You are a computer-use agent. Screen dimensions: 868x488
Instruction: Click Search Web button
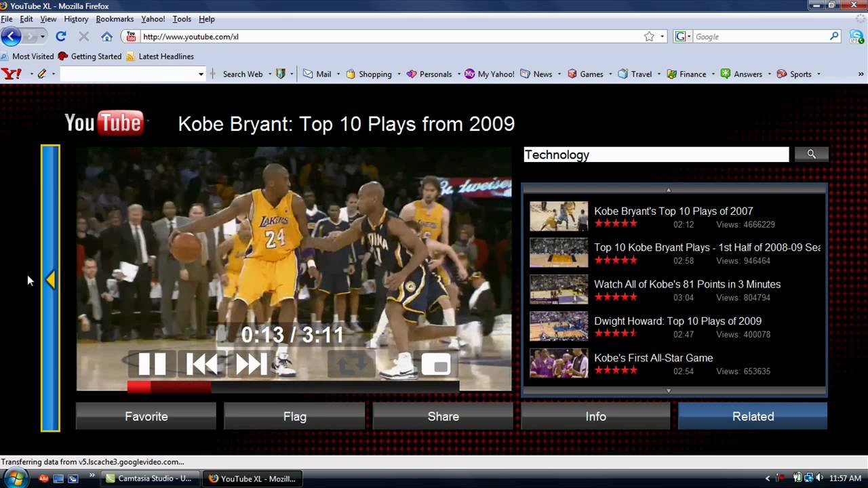[242, 74]
